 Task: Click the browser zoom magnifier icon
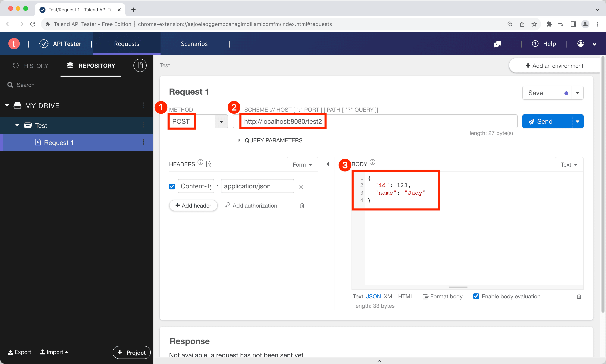click(510, 24)
